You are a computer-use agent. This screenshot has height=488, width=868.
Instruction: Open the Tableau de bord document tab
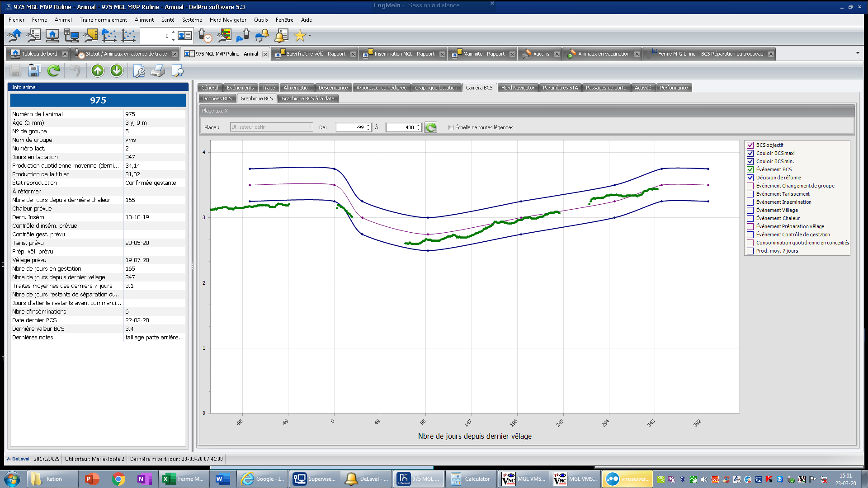39,54
